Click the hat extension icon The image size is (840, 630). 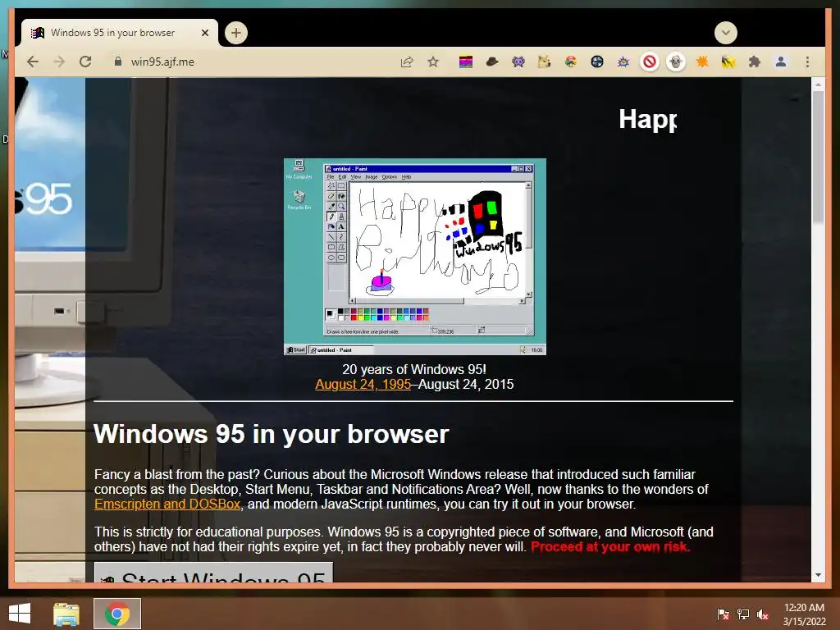coord(492,62)
